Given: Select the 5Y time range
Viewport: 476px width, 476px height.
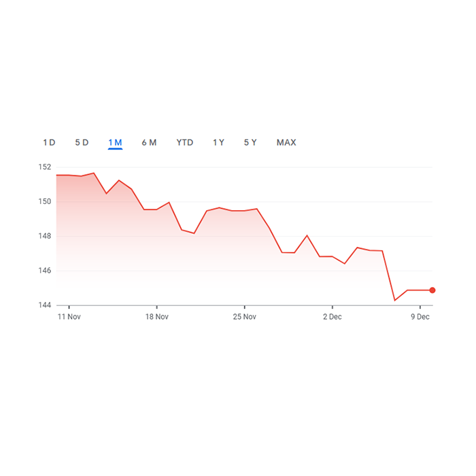Looking at the screenshot, I should (x=250, y=143).
